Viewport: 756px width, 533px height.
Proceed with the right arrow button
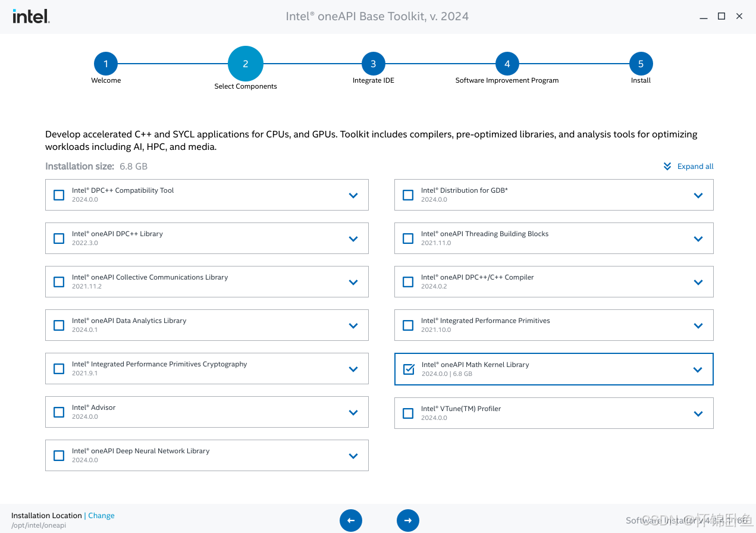(408, 521)
